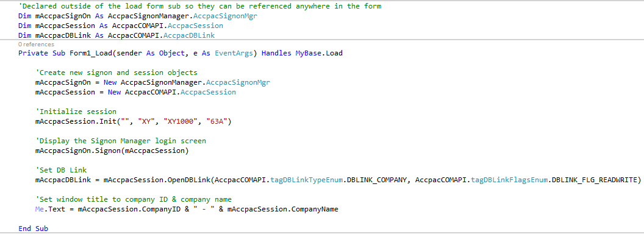Click the CompanyName property

point(315,210)
